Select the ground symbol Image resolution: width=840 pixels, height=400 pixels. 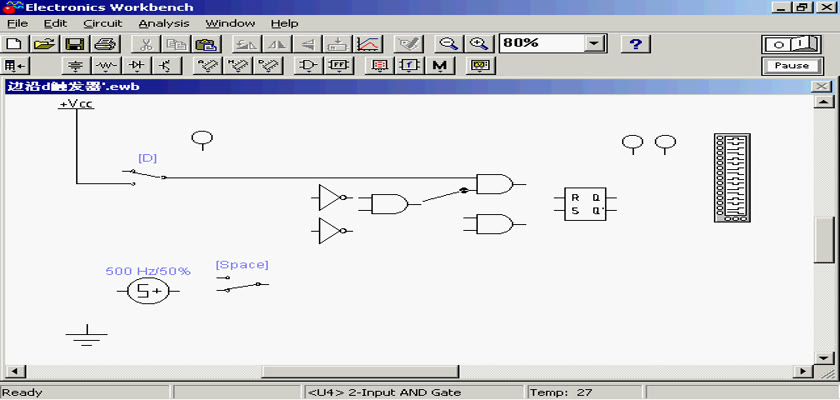pyautogui.click(x=86, y=335)
